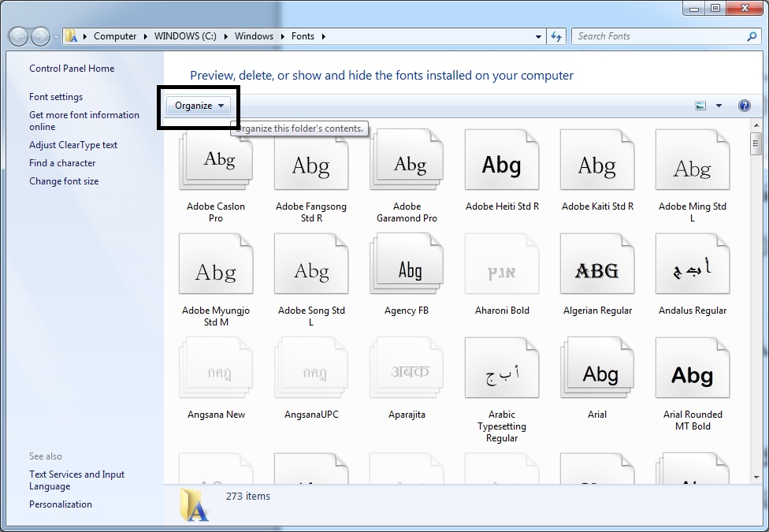This screenshot has width=769, height=532.
Task: Click Get more font information online
Action: pyautogui.click(x=84, y=121)
